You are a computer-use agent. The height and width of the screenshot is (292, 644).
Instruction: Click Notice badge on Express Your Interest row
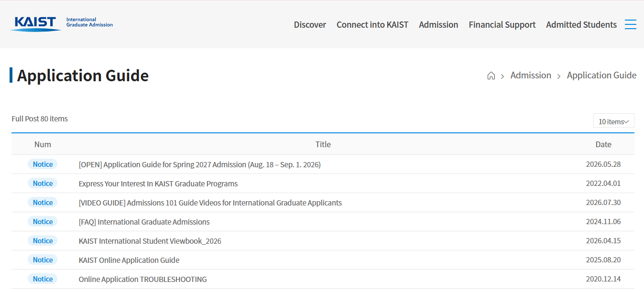(x=43, y=184)
